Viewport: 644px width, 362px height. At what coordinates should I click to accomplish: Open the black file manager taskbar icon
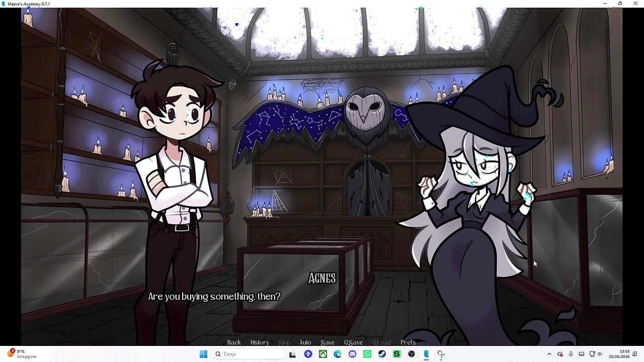click(x=292, y=354)
